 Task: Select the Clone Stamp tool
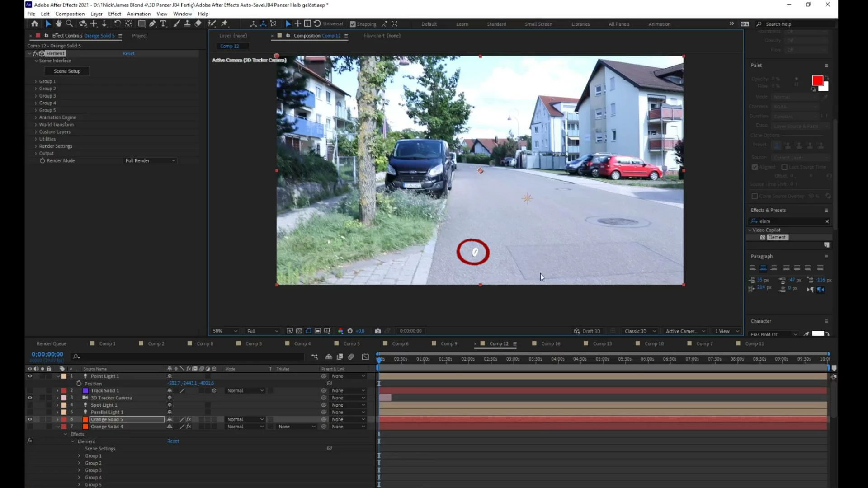click(x=187, y=23)
